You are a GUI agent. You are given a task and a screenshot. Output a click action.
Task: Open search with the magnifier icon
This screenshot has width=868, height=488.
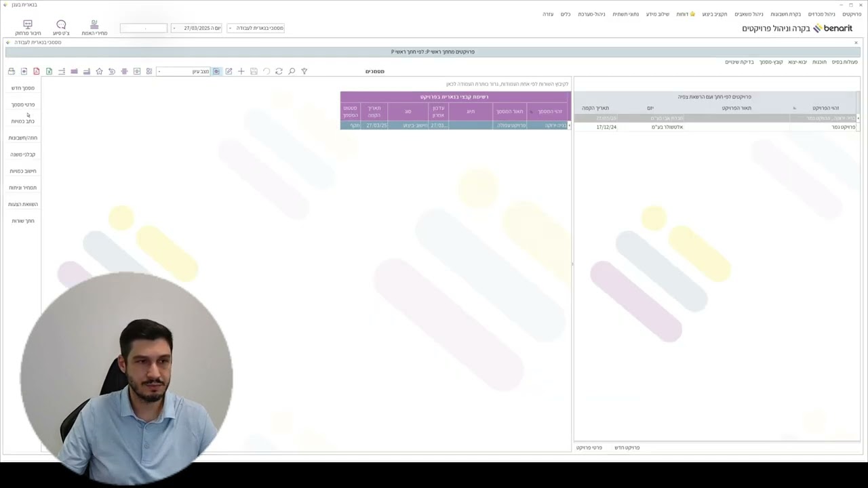coord(292,71)
